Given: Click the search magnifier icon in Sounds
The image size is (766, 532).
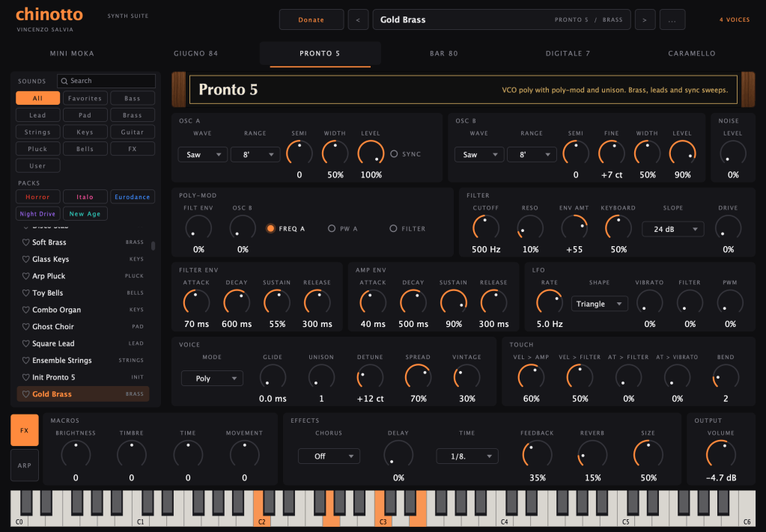Looking at the screenshot, I should 64,81.
